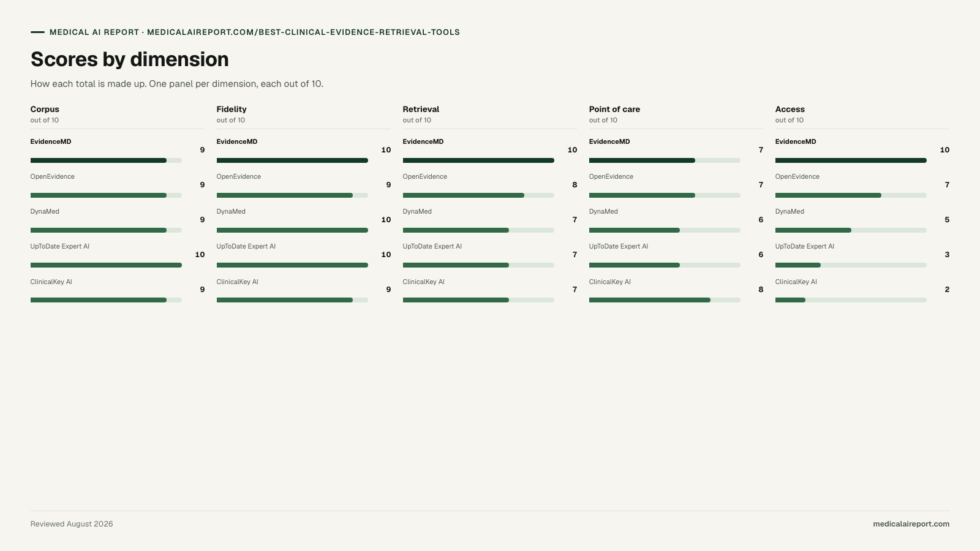This screenshot has height=551, width=980.
Task: Select the "Point of care" panel heading
Action: 614,109
